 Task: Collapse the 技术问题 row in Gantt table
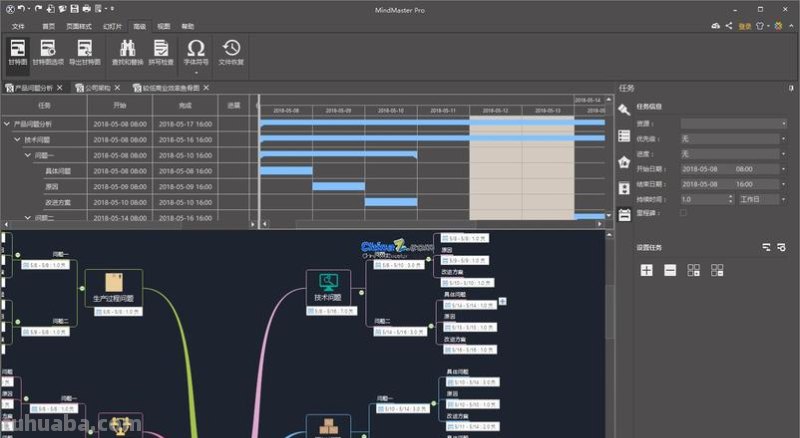[x=17, y=139]
